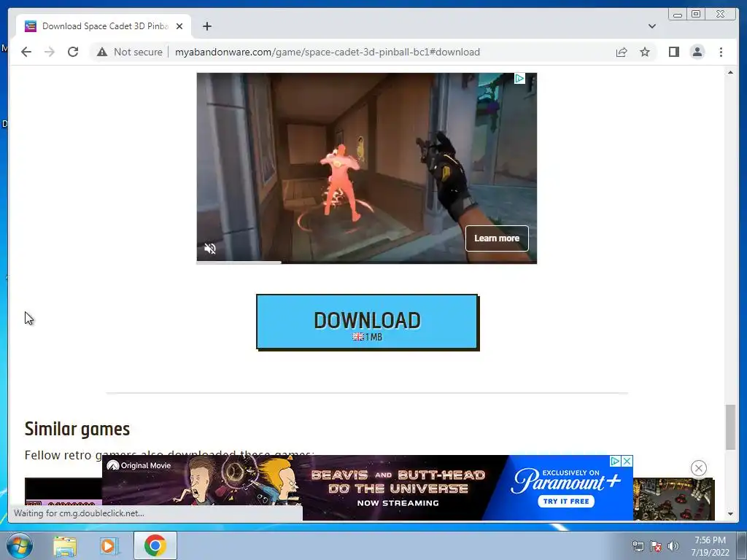Click Try It Free on Paramount+ banner

[566, 501]
